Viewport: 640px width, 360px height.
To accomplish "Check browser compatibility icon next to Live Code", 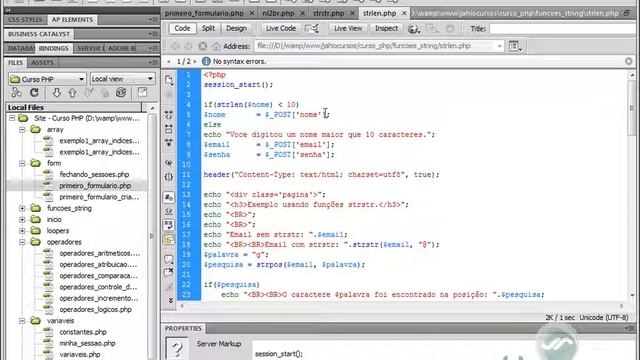I will (x=312, y=28).
